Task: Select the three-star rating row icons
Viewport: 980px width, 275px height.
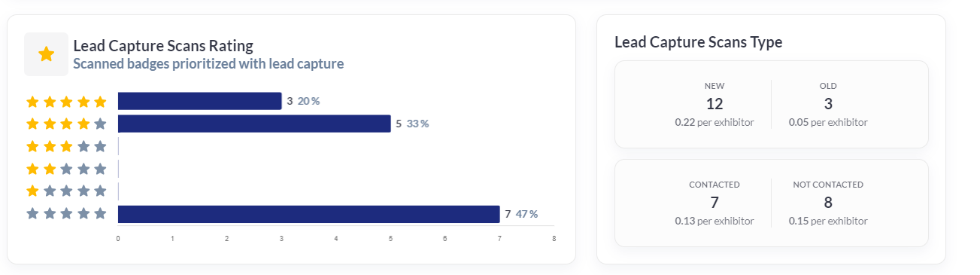Action: pos(66,146)
